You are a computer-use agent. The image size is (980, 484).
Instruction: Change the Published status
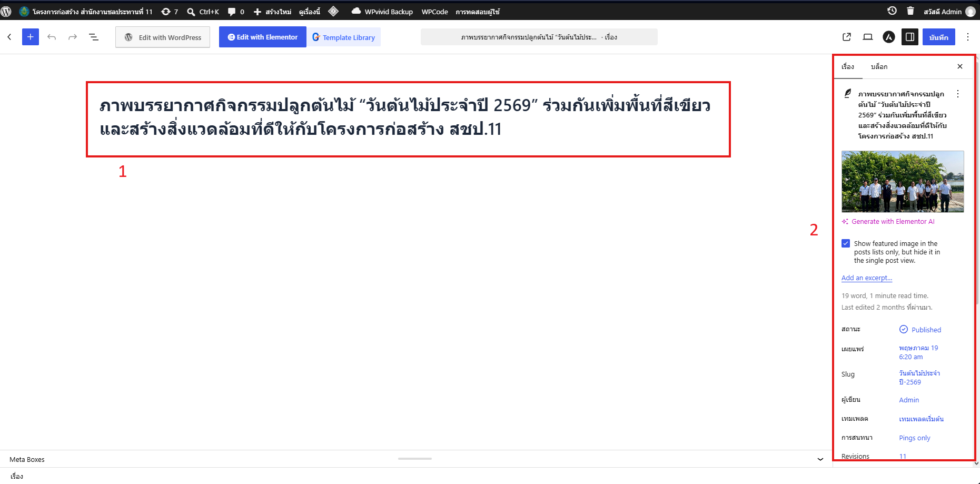point(920,330)
